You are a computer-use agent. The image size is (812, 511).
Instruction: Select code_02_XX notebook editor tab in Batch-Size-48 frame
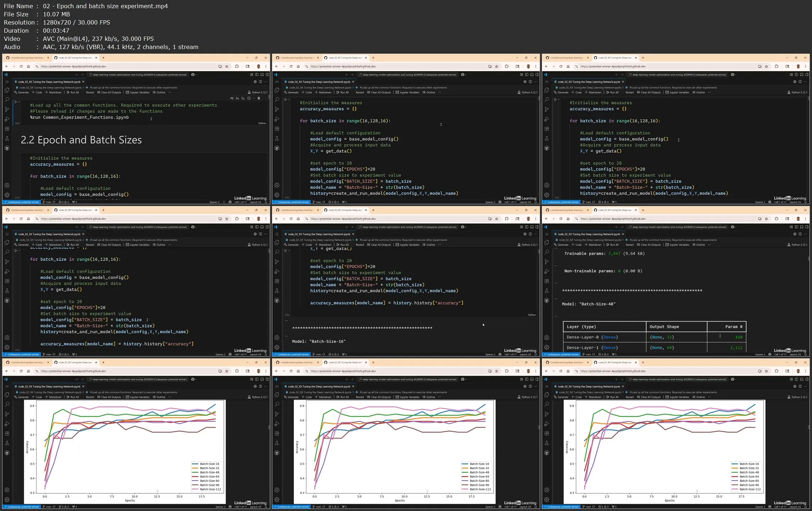(x=589, y=234)
